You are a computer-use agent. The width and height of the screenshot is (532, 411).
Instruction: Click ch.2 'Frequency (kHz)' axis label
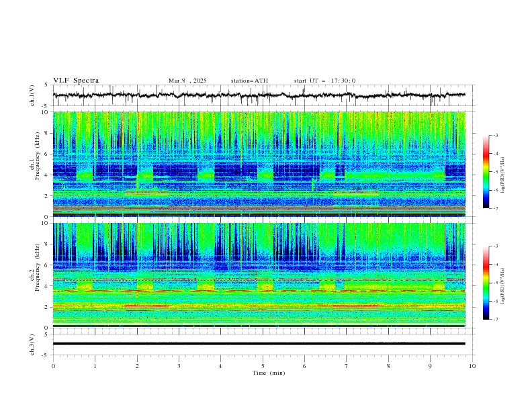point(38,267)
